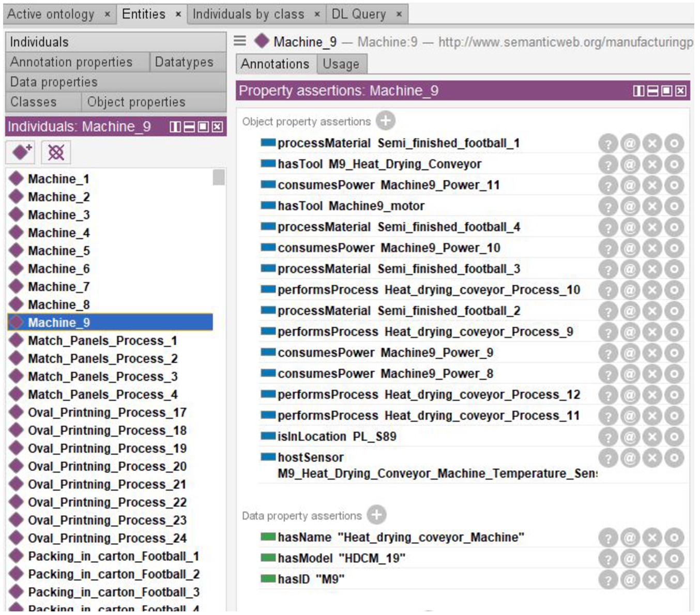Open the Data properties tab

116,82
